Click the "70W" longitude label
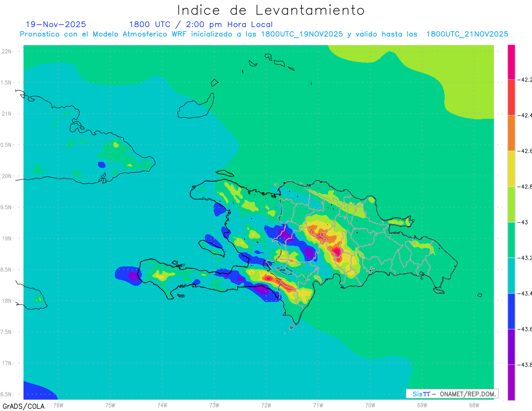Screen dimensions: 532x411 pos(370,404)
